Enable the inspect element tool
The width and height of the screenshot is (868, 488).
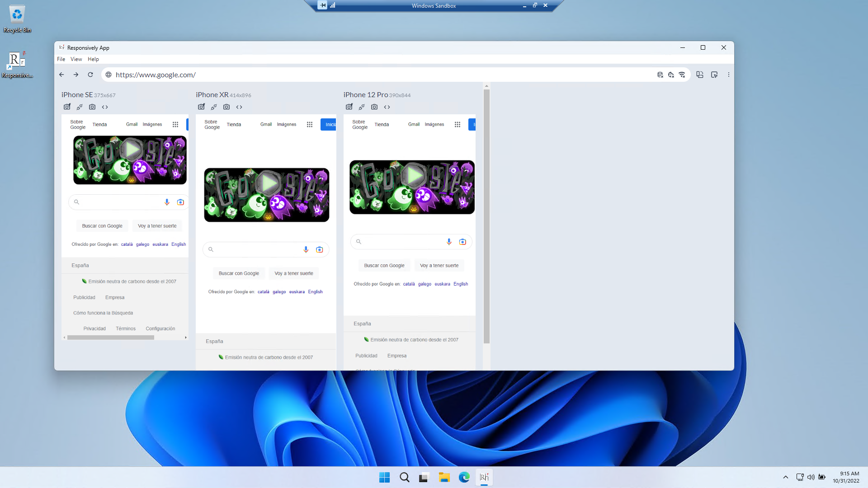tap(714, 75)
